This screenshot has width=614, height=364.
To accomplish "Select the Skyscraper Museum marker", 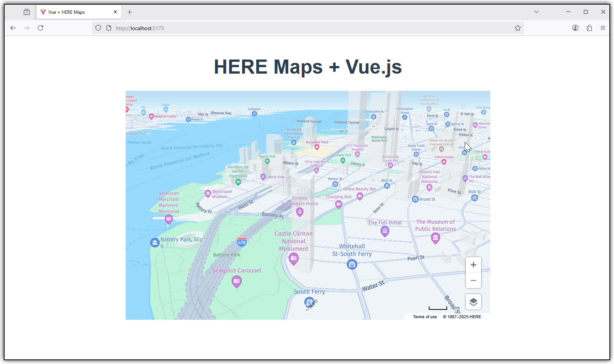I will pyautogui.click(x=208, y=194).
